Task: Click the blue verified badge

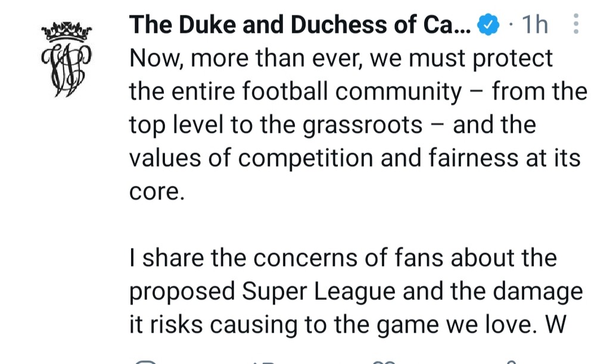Action: [x=489, y=26]
